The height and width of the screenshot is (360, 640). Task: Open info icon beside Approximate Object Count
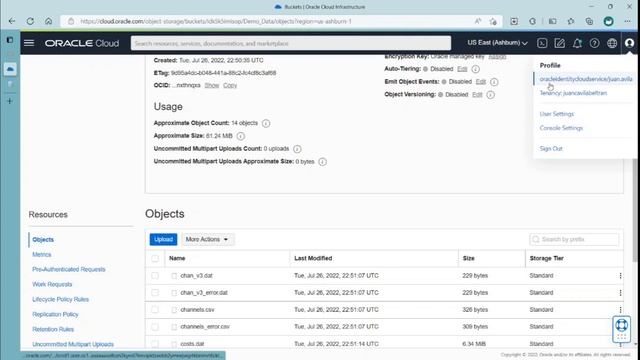[x=266, y=123]
